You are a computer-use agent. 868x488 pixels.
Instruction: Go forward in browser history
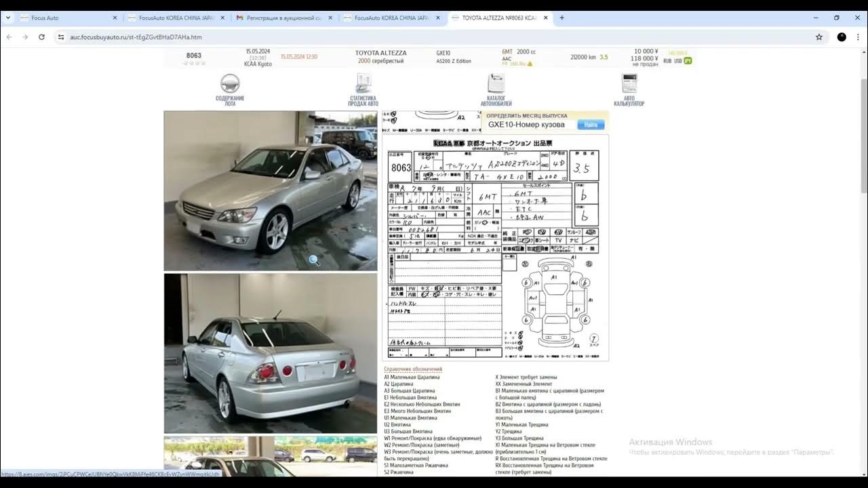point(25,37)
